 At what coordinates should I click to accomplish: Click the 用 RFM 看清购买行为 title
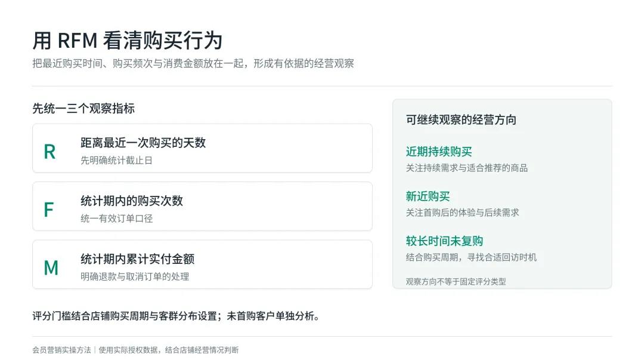click(x=128, y=40)
